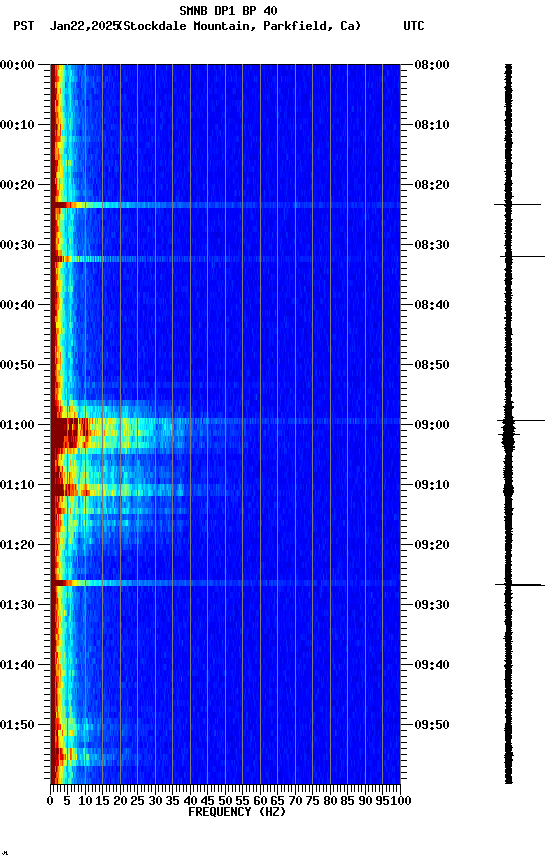Click the seismogram spike near 08:23
Image resolution: width=552 pixels, height=864 pixels.
517,204
